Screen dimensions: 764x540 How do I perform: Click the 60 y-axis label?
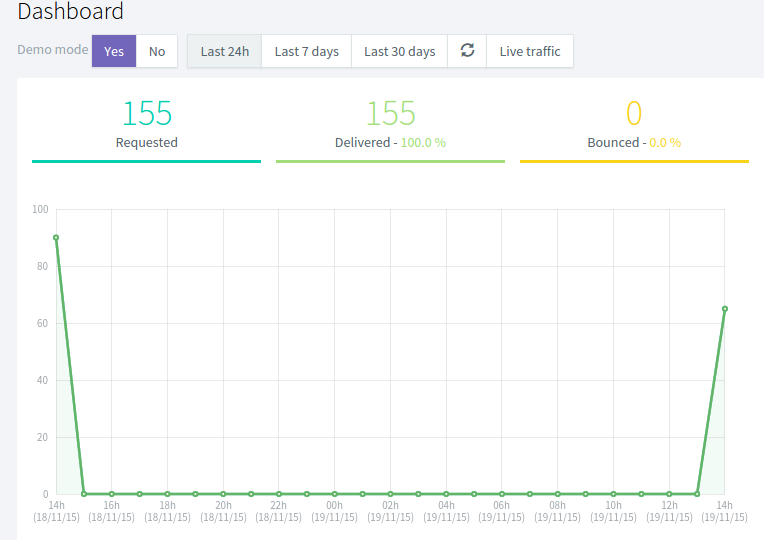click(x=42, y=323)
